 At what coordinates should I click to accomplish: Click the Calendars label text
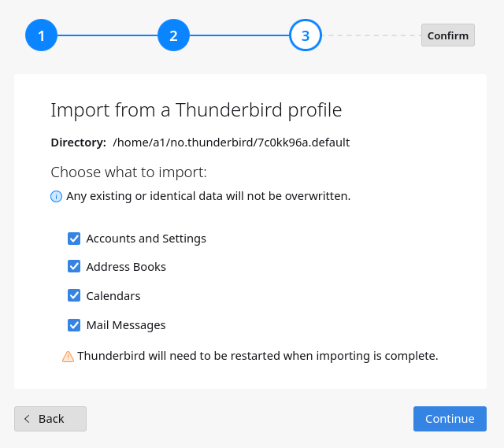coord(113,296)
